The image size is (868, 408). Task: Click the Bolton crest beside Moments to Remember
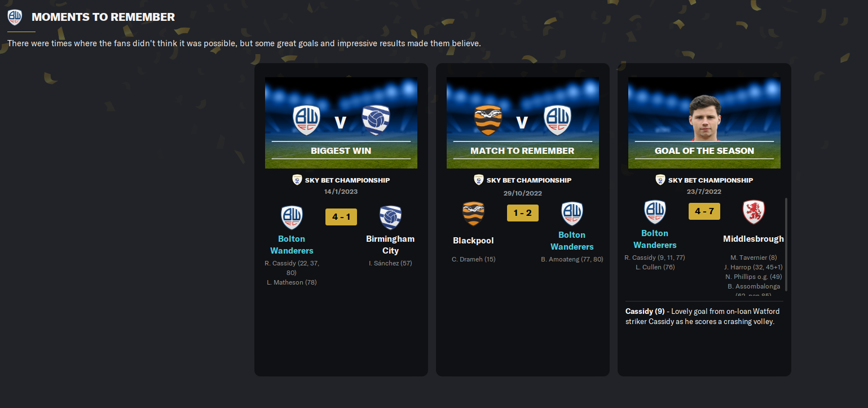[15, 17]
